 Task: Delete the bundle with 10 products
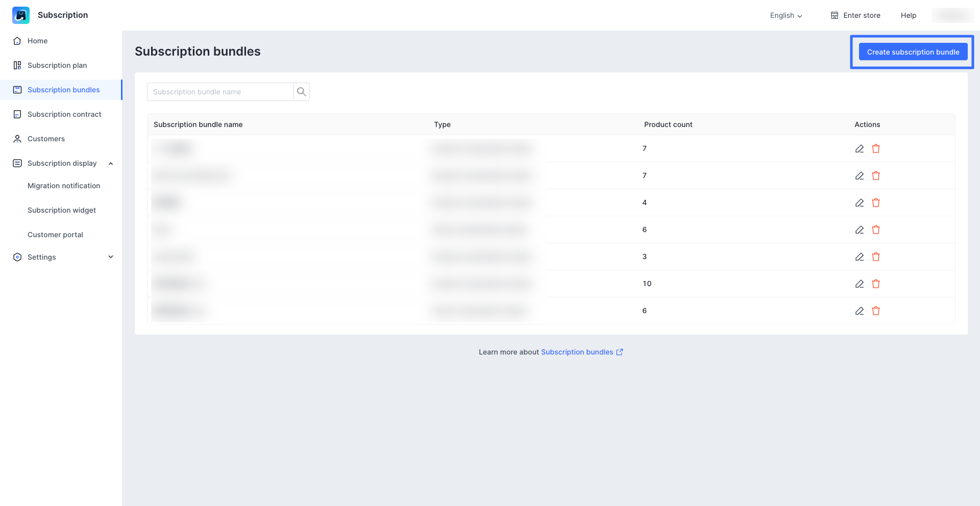[876, 284]
